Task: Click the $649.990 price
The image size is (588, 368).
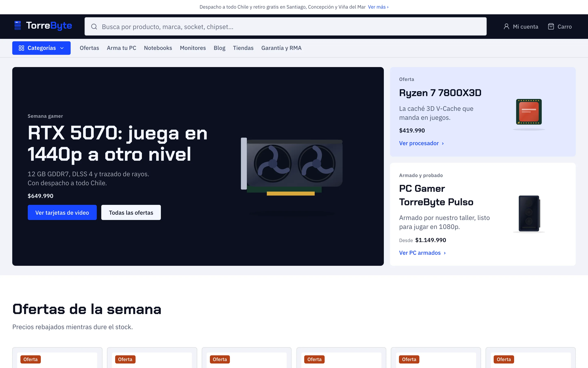Action: [41, 196]
